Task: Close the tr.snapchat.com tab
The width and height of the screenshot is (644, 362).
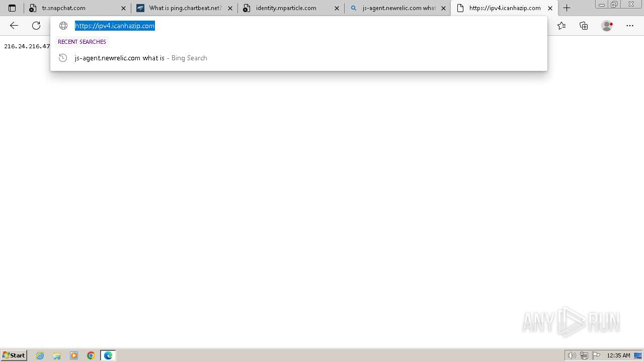Action: 123,8
